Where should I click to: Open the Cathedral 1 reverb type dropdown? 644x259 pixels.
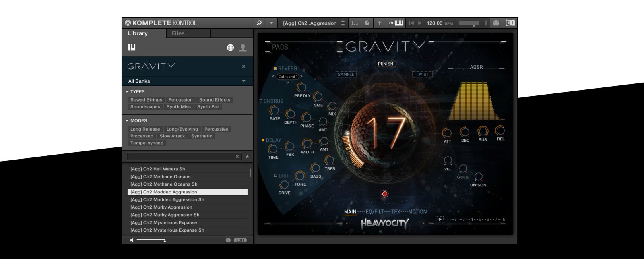click(x=287, y=77)
